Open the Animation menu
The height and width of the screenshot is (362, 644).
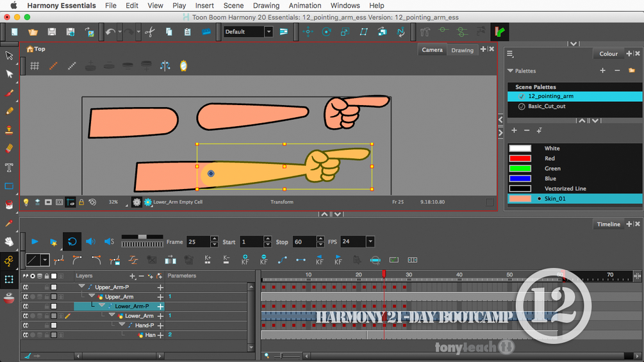pyautogui.click(x=305, y=5)
